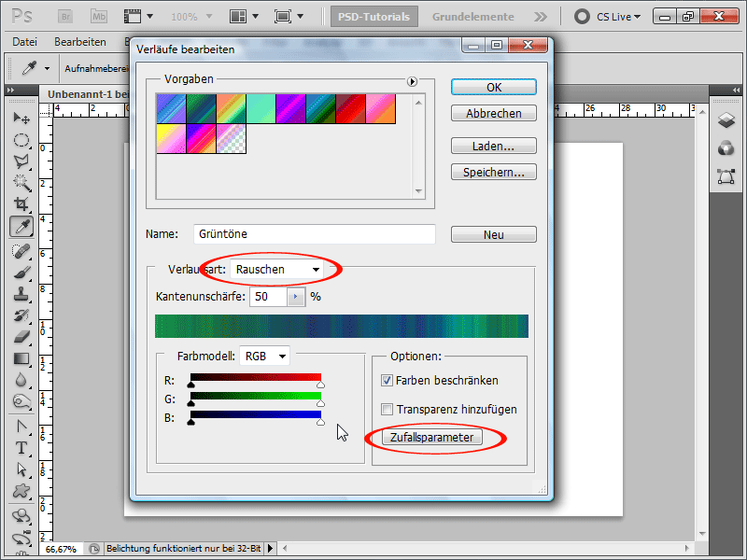Switch to PSD-Tutorials workspace
The image size is (747, 560).
tap(374, 17)
